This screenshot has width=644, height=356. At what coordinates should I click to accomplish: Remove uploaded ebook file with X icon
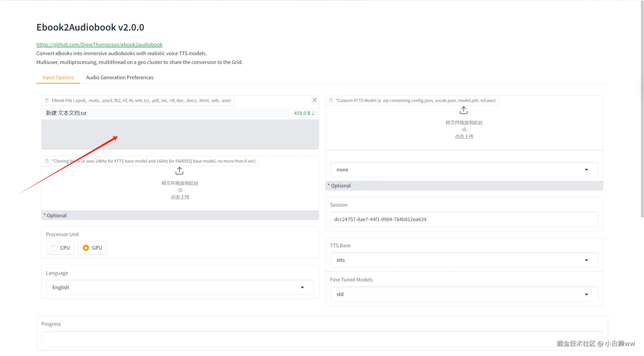(x=314, y=100)
